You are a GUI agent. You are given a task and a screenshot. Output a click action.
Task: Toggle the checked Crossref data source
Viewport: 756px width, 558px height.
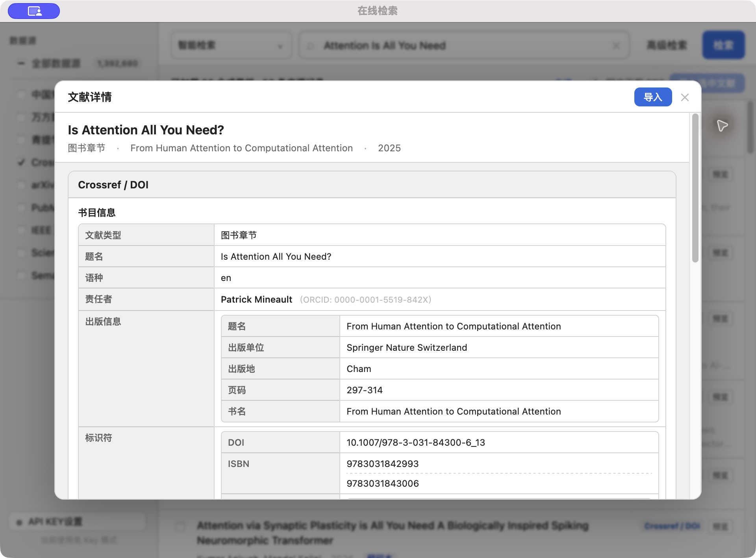(x=21, y=162)
